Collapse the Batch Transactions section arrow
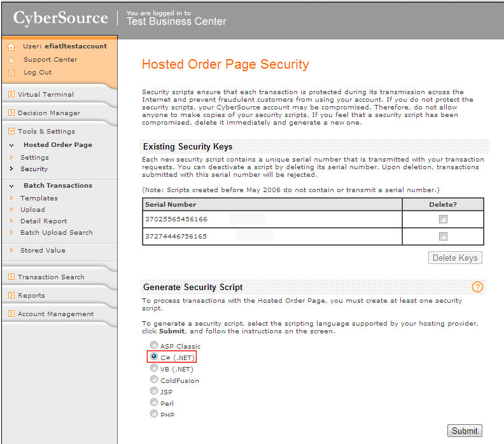This screenshot has width=504, height=444. (x=11, y=186)
